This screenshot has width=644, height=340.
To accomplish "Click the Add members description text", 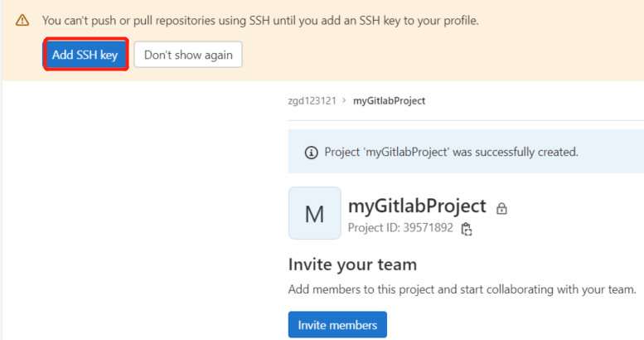I will click(462, 289).
